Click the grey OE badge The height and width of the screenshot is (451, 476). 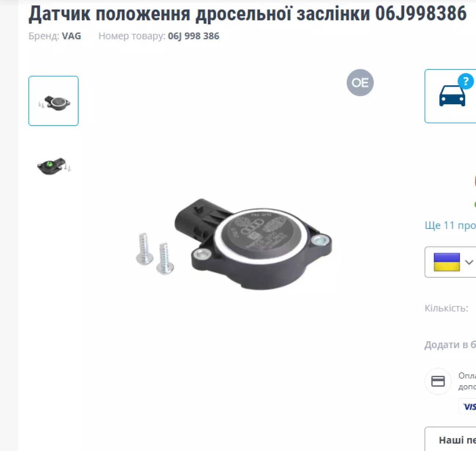360,83
